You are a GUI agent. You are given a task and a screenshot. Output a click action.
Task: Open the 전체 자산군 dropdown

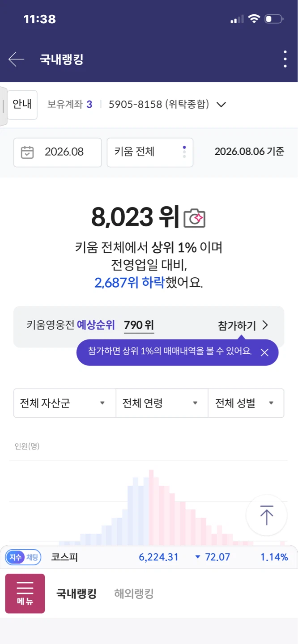point(65,403)
